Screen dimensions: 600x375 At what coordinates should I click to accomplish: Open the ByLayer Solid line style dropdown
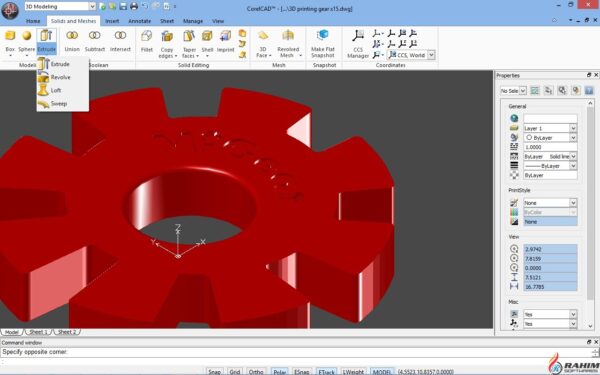pyautogui.click(x=573, y=157)
